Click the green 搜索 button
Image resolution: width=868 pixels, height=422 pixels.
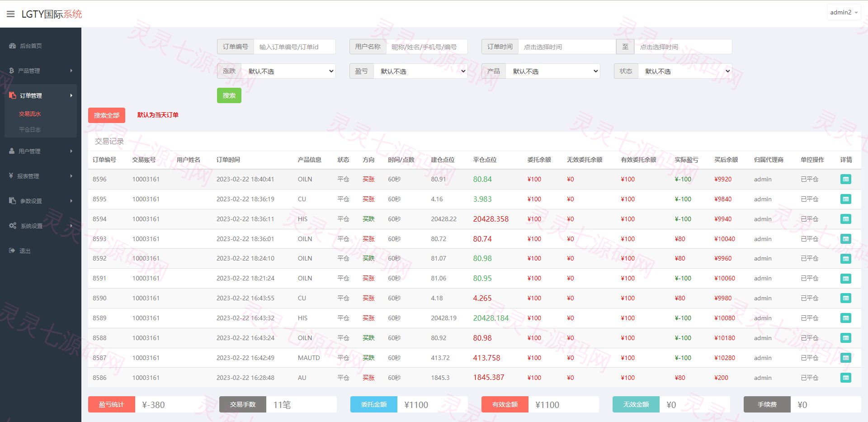tap(229, 95)
